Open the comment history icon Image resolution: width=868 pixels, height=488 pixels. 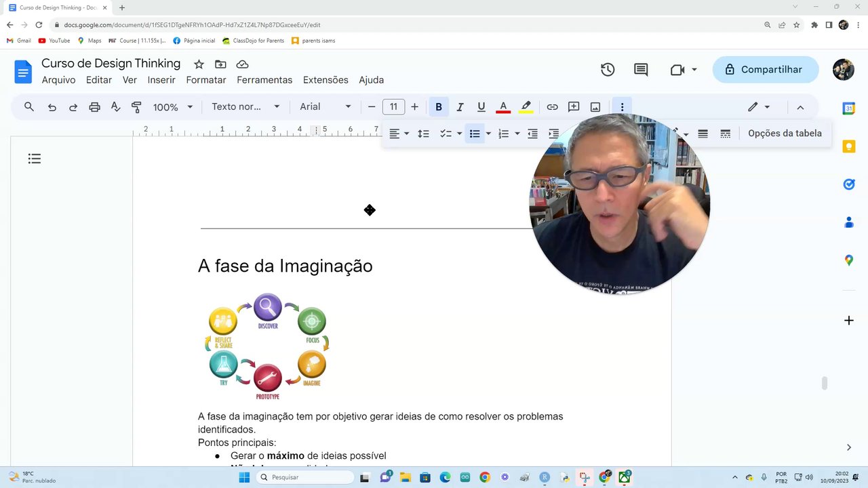click(641, 70)
